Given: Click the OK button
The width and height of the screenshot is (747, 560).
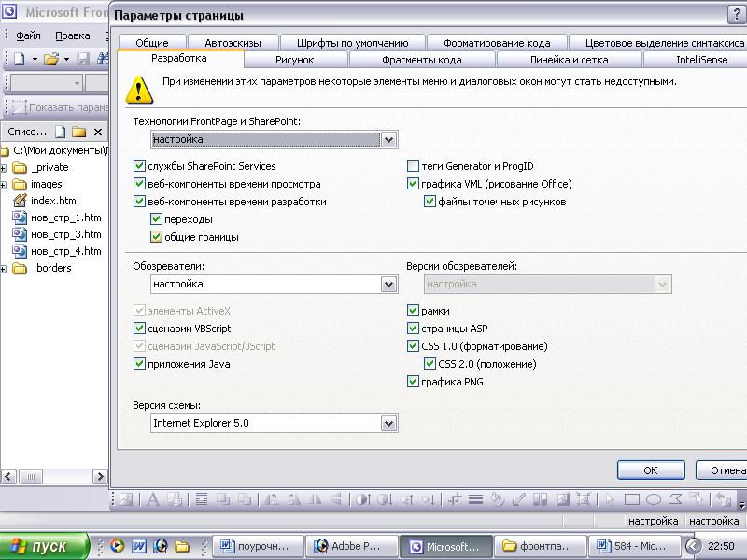Looking at the screenshot, I should click(651, 470).
